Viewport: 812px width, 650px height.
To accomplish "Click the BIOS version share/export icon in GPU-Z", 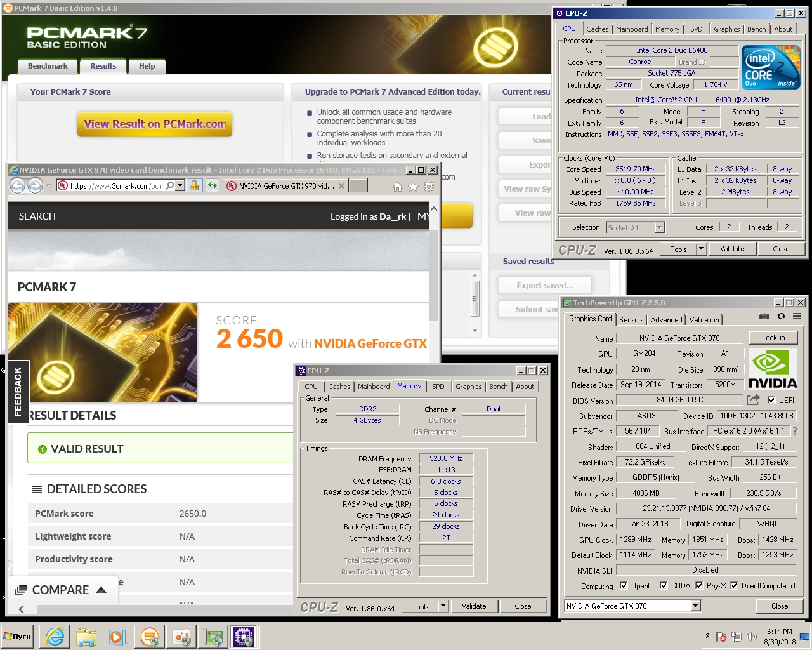I will tap(753, 400).
